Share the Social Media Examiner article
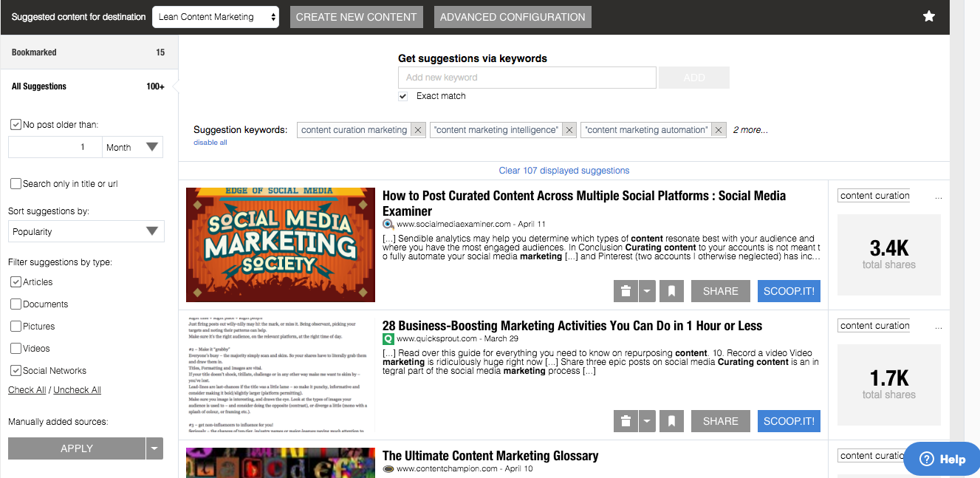 click(721, 291)
